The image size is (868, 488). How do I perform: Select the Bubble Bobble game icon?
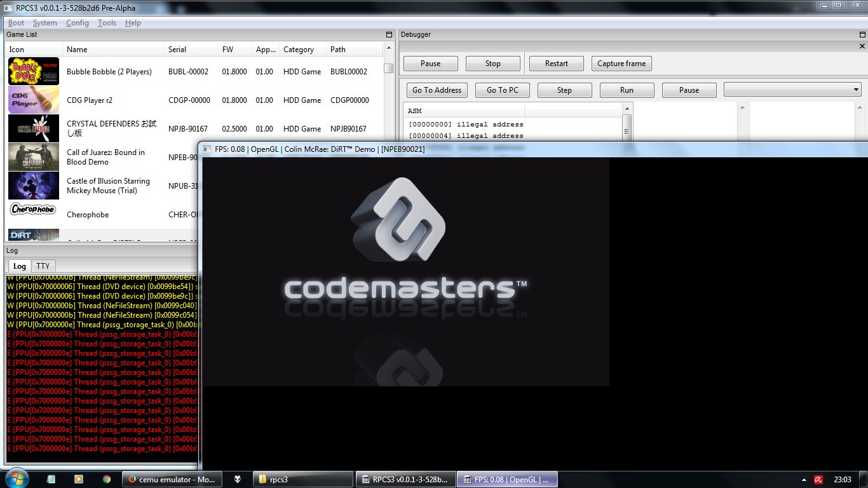point(34,71)
